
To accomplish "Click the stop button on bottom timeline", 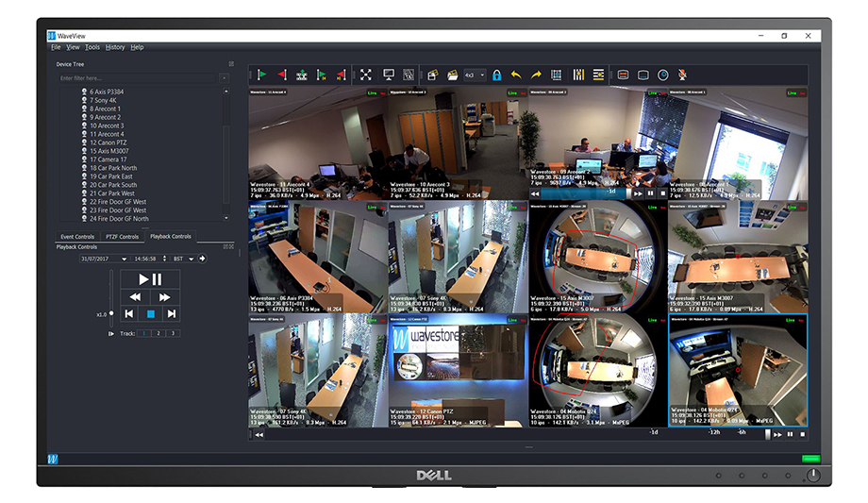I will coord(803,435).
